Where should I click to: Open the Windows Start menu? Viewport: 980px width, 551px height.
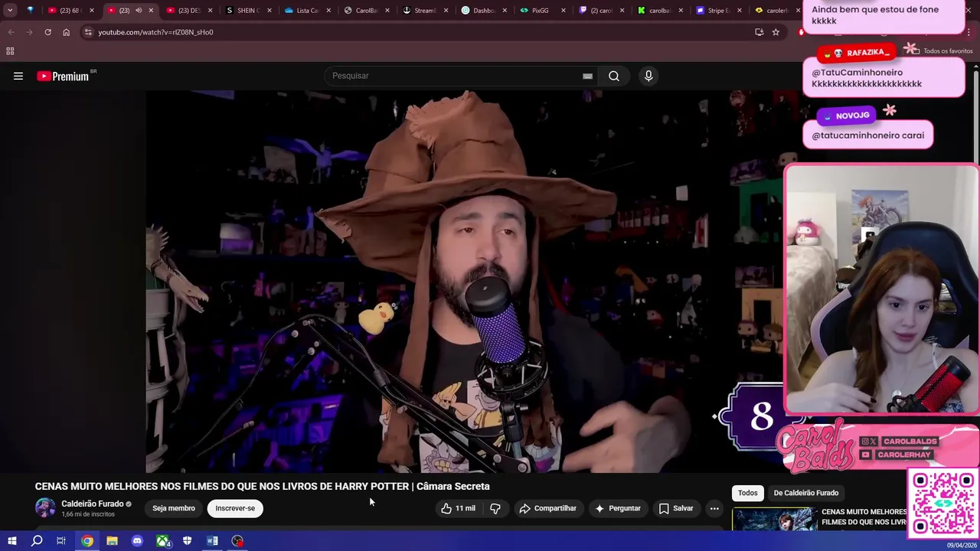11,541
